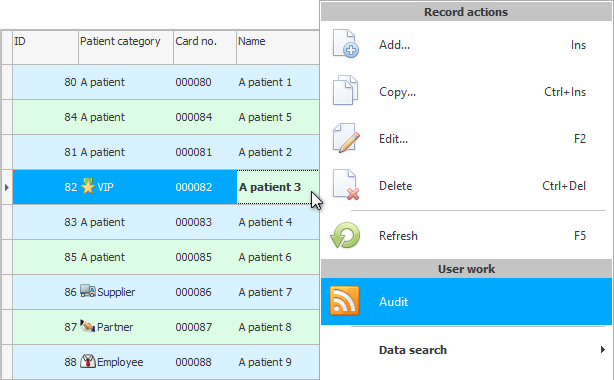Select the Copy... menu entry
Screen dimensions: 614x380
466,92
